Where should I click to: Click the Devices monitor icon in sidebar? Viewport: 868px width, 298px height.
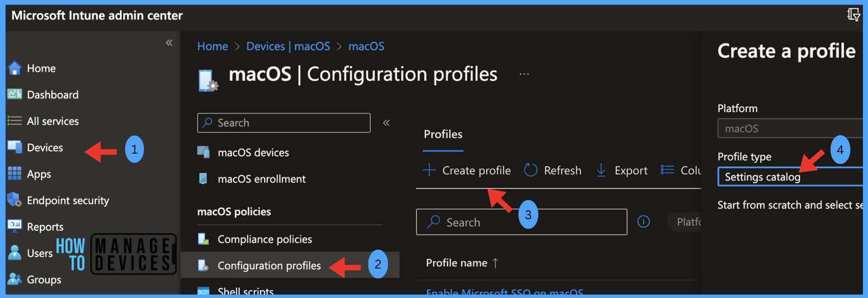point(15,147)
